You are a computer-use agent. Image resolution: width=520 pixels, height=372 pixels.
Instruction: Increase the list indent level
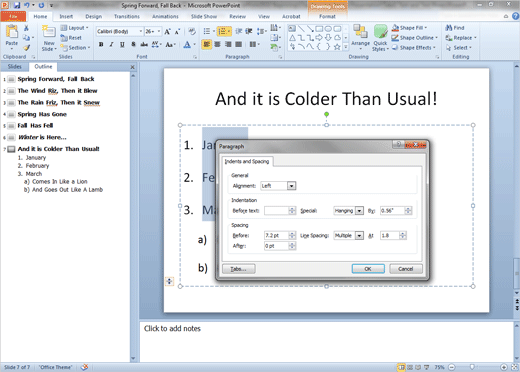pyautogui.click(x=249, y=31)
